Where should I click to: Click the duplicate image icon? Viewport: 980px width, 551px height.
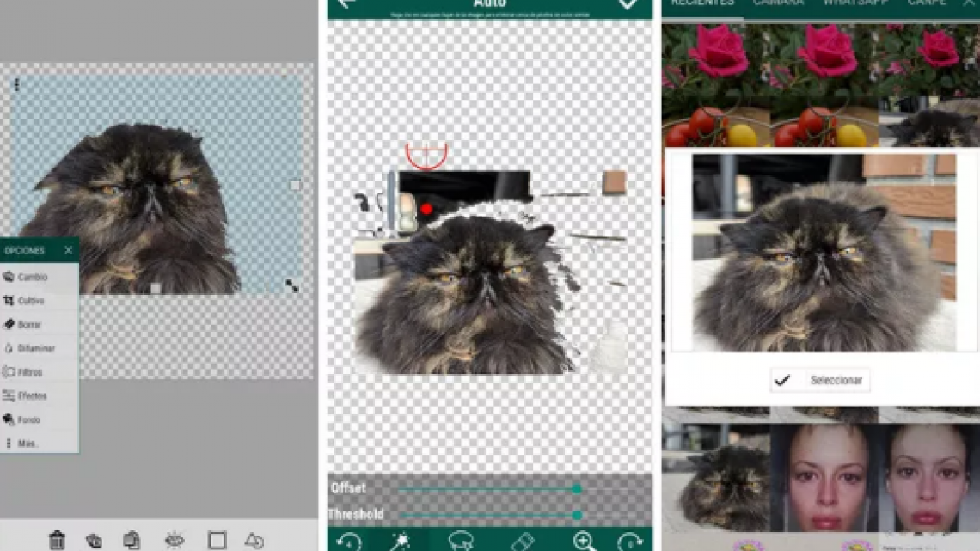(131, 540)
